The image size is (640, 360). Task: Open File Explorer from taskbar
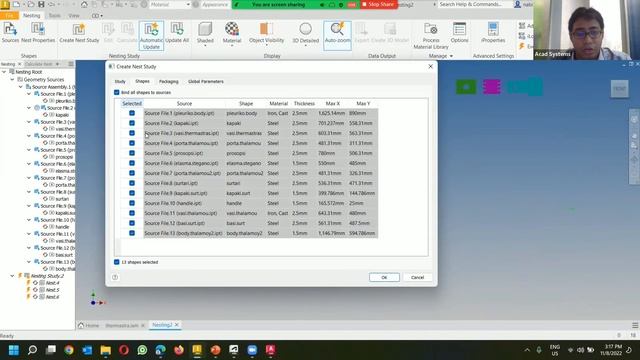click(106, 350)
